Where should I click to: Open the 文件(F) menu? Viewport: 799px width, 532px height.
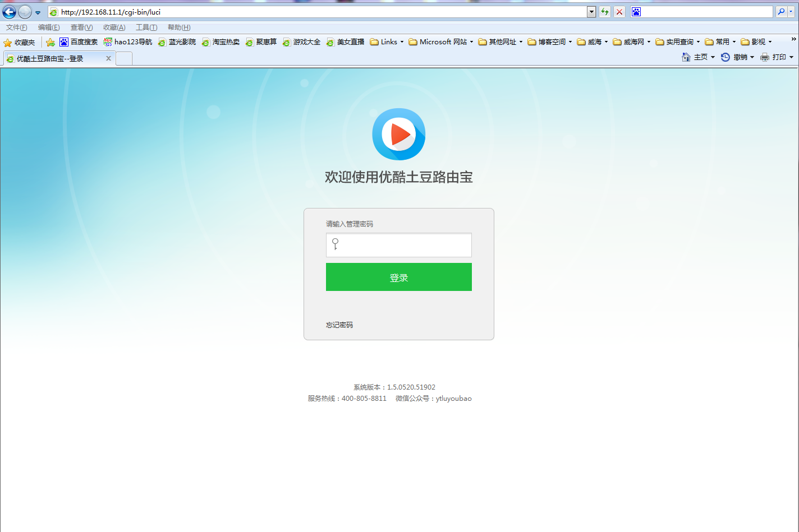tap(16, 27)
